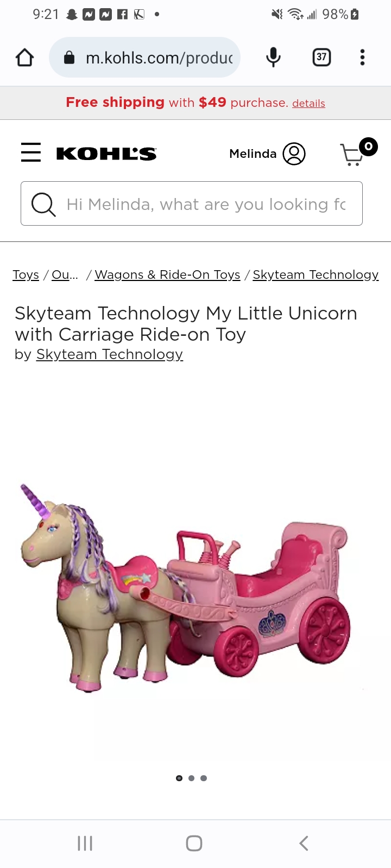Tap the microphone voice search icon
391x868 pixels.
point(273,58)
